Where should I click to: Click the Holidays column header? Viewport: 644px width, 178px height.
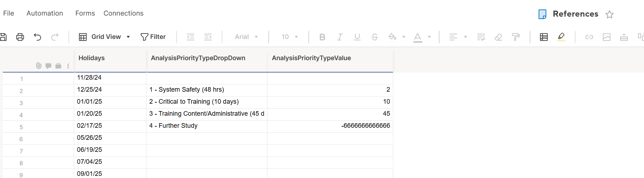click(x=91, y=58)
